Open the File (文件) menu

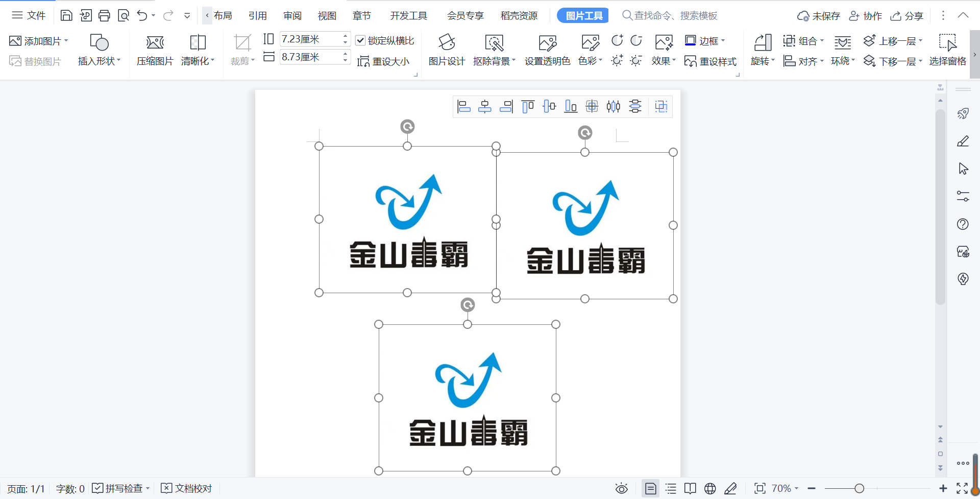pos(29,15)
